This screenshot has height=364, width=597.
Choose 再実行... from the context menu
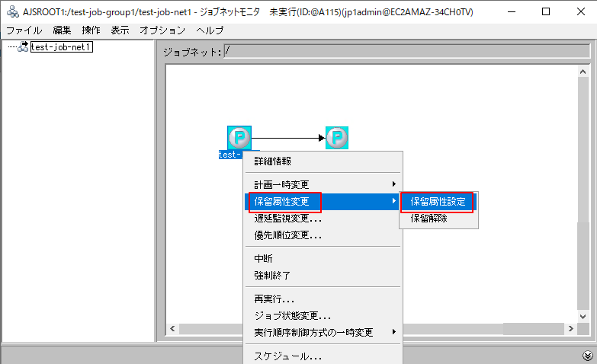point(323,299)
